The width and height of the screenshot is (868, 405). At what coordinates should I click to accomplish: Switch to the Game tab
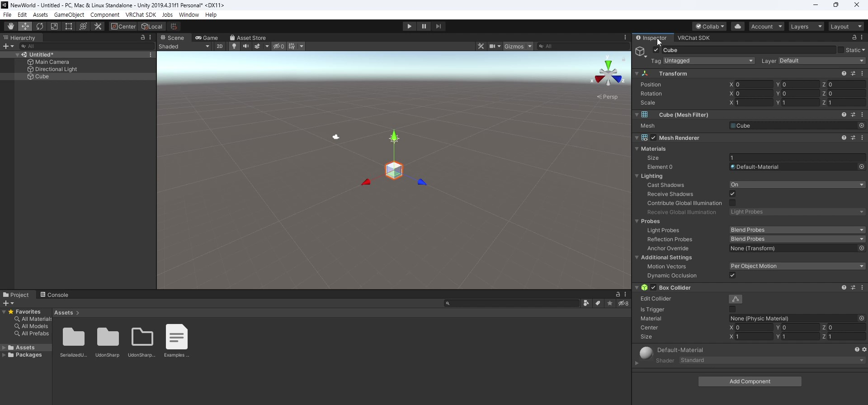(x=207, y=38)
